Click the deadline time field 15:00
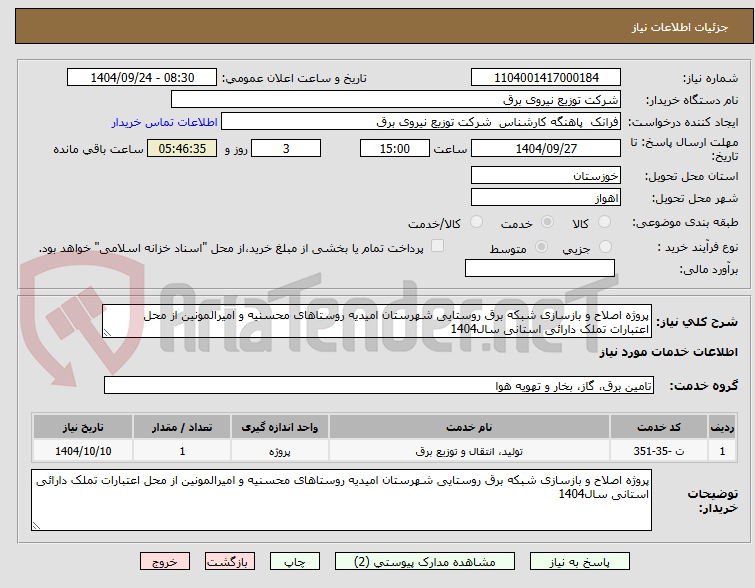This screenshot has width=755, height=588. coord(395,148)
